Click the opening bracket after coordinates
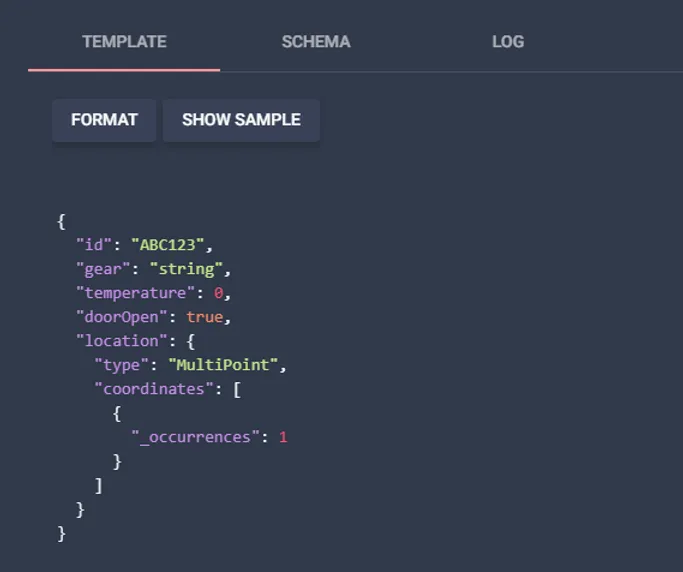Image resolution: width=683 pixels, height=572 pixels. tap(237, 389)
